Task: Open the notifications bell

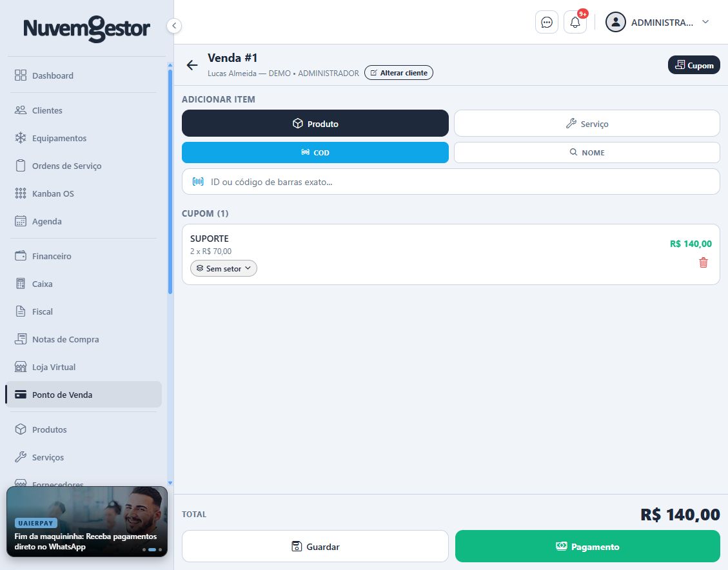Action: point(575,23)
